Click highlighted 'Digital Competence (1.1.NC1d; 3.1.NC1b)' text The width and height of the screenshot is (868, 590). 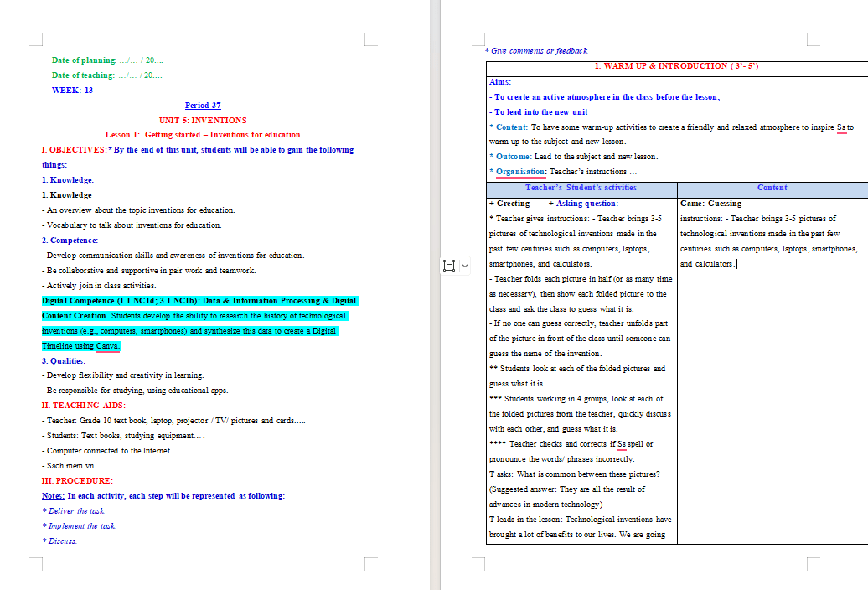click(120, 301)
